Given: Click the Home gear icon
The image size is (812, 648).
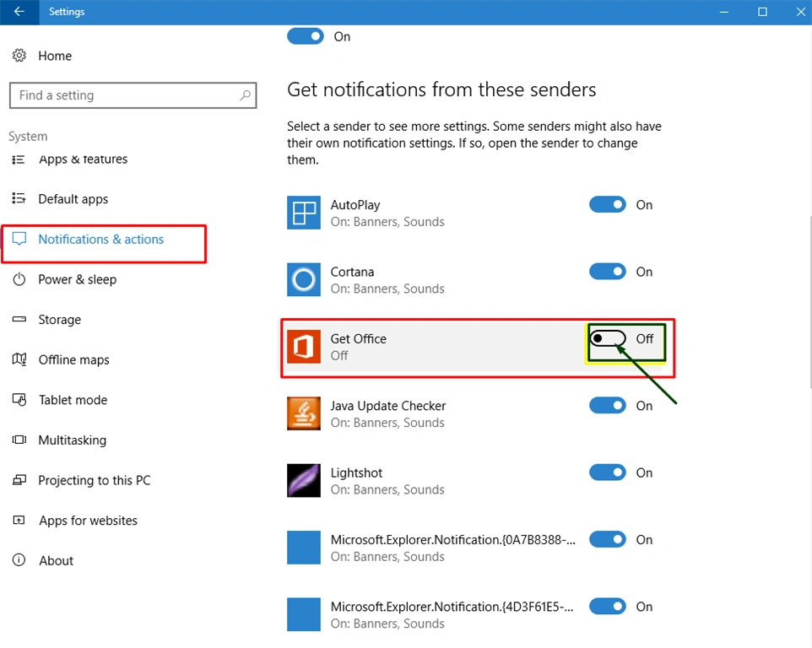Looking at the screenshot, I should pos(19,56).
